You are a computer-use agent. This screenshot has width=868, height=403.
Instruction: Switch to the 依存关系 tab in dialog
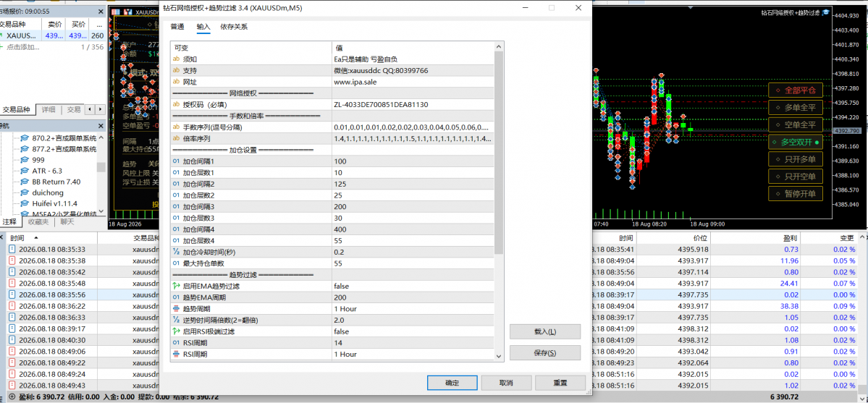point(234,27)
